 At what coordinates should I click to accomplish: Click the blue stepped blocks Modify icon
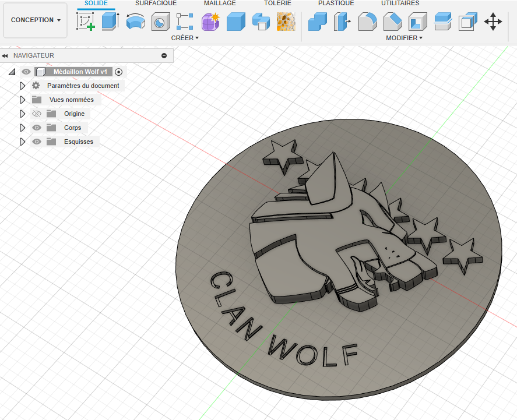[x=318, y=22]
